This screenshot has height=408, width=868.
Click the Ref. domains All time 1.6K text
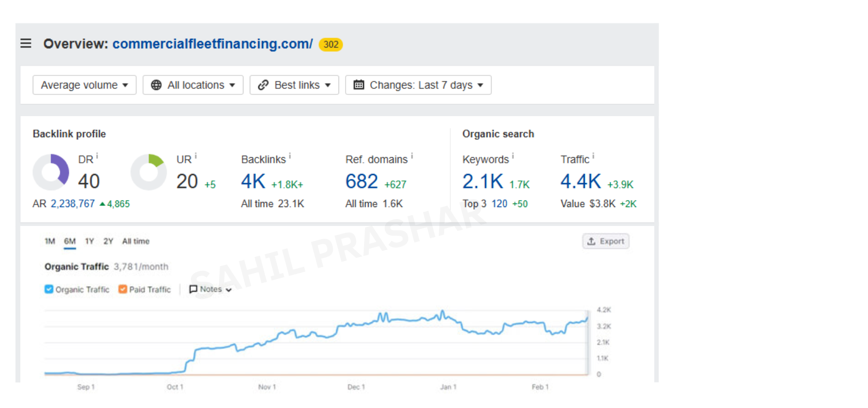[374, 203]
